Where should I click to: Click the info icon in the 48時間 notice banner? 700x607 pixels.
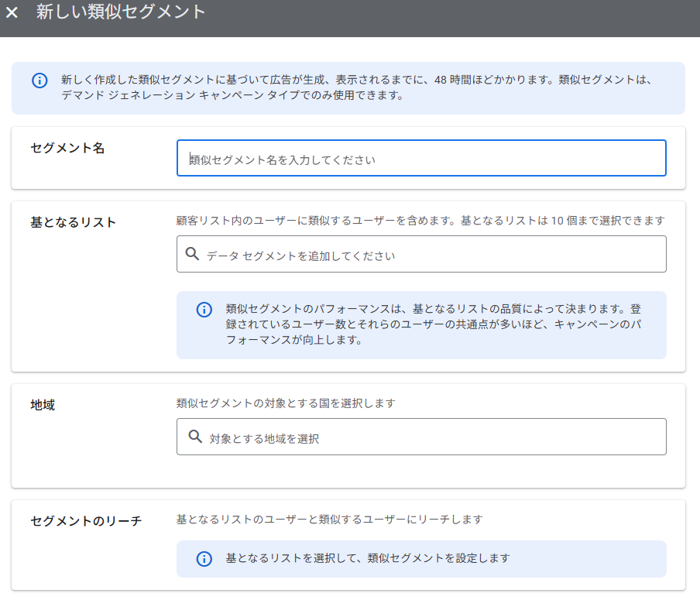point(39,81)
